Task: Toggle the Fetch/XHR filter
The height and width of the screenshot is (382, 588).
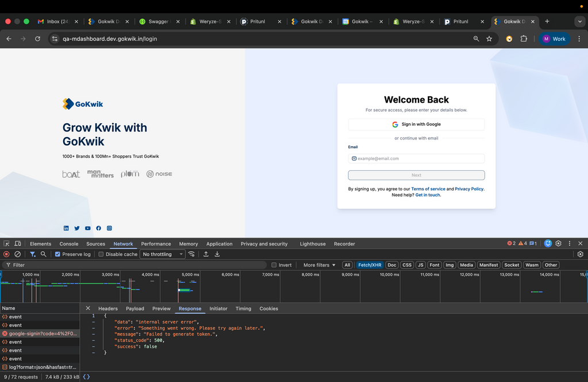Action: click(x=370, y=265)
